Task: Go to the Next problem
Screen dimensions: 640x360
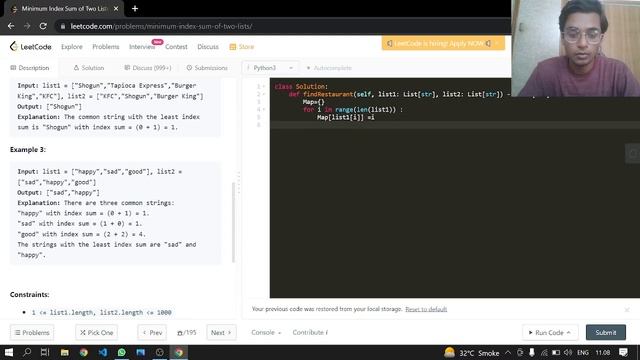Action: (221, 333)
